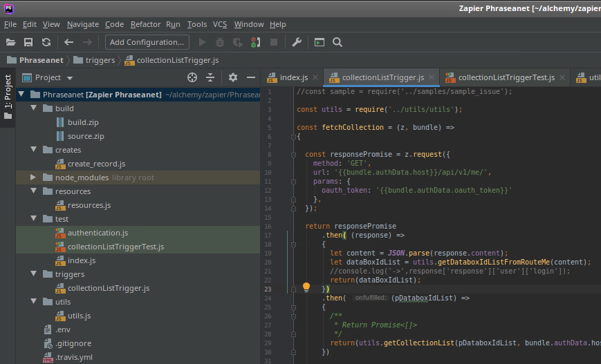Open the Refactor menu
Image resolution: width=601 pixels, height=364 pixels.
145,24
